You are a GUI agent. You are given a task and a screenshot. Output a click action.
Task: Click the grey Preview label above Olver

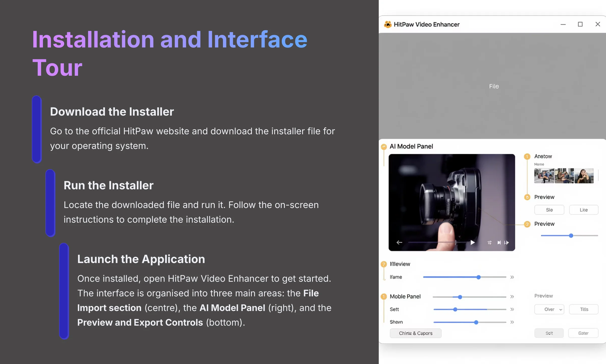543,296
